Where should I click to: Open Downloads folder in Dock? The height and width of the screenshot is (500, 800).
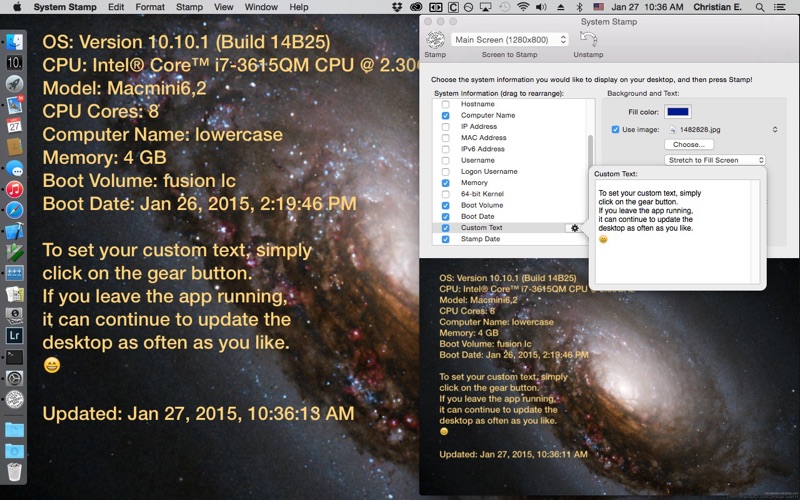pos(14,451)
